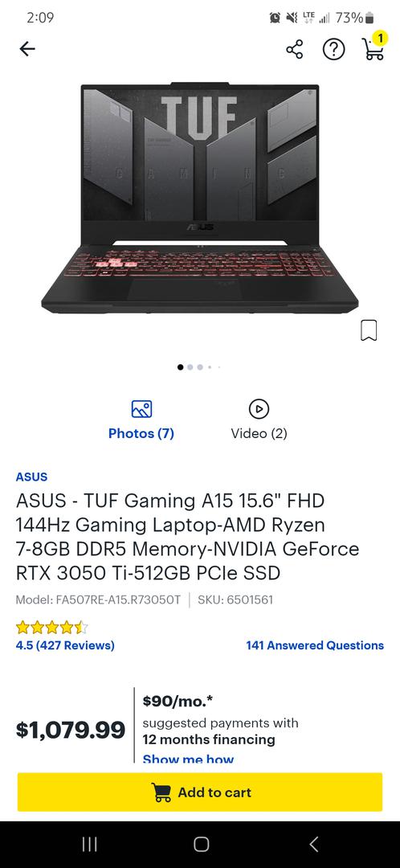Tap the video play circle icon

pos(259,409)
